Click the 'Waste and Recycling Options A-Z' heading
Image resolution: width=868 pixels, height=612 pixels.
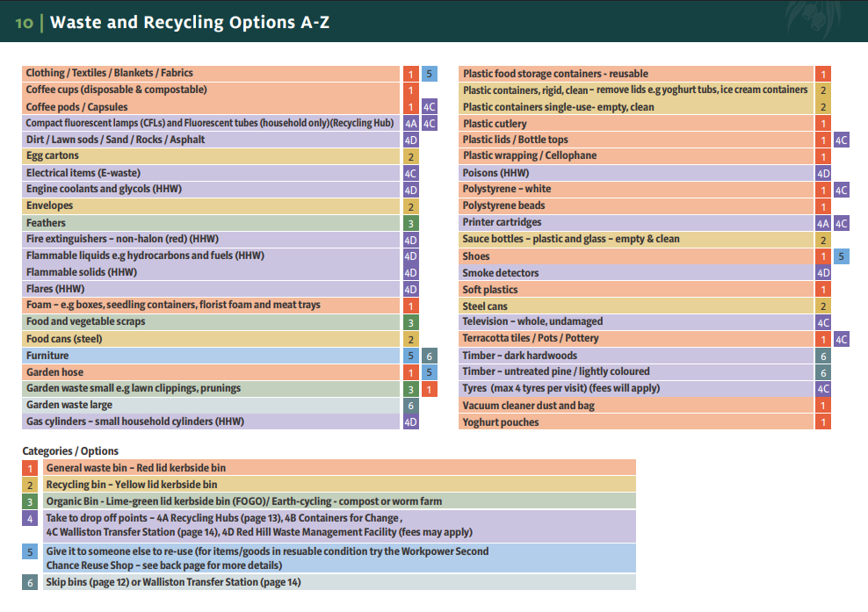[x=189, y=22]
